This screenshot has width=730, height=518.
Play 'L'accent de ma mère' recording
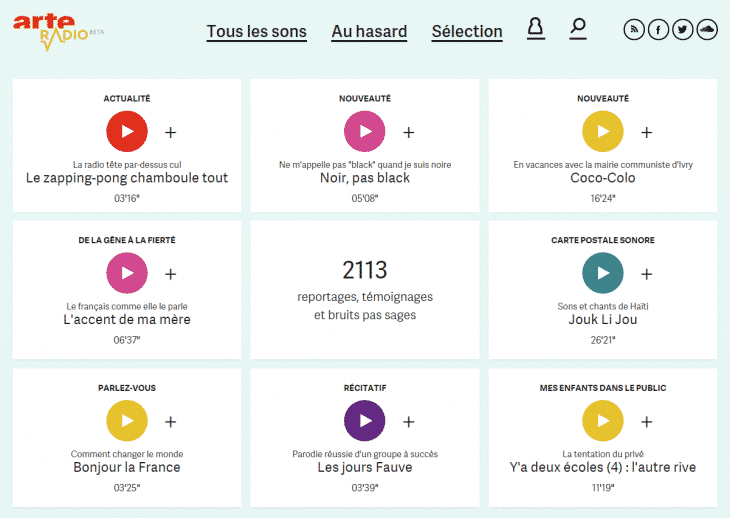[126, 274]
